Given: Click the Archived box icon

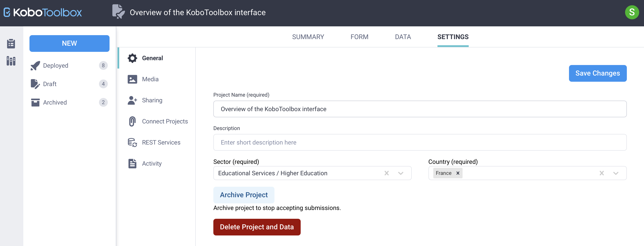Looking at the screenshot, I should pos(35,102).
